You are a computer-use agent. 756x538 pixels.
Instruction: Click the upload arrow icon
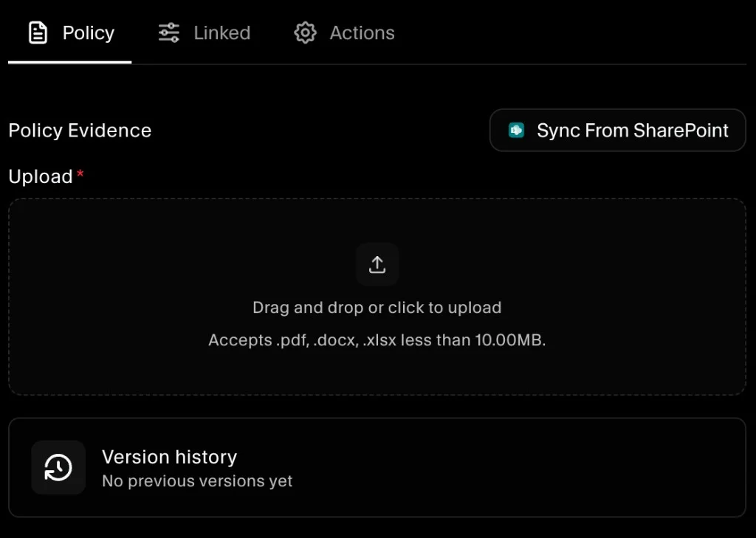(377, 264)
